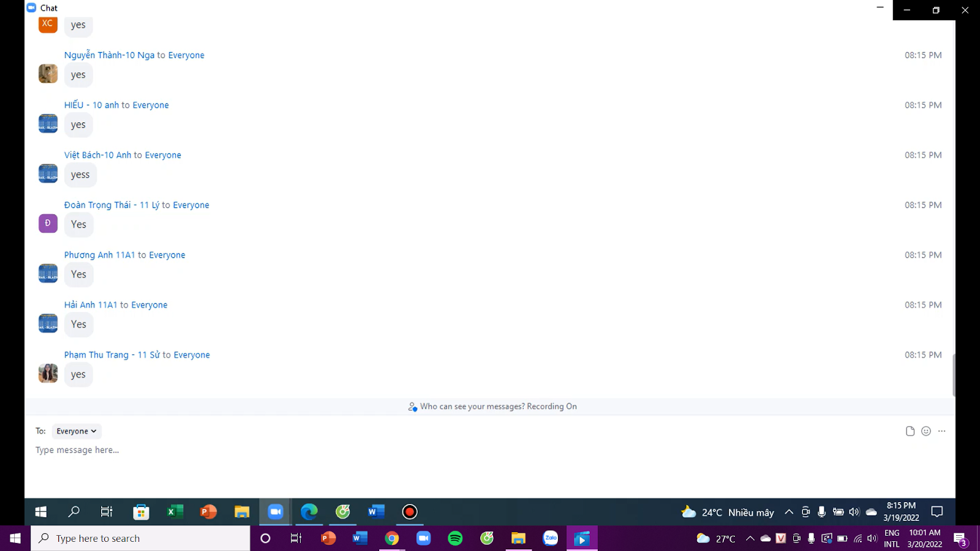Open Start menu in the recorded inner taskbar
Screen dimensions: 980x551
coord(41,512)
